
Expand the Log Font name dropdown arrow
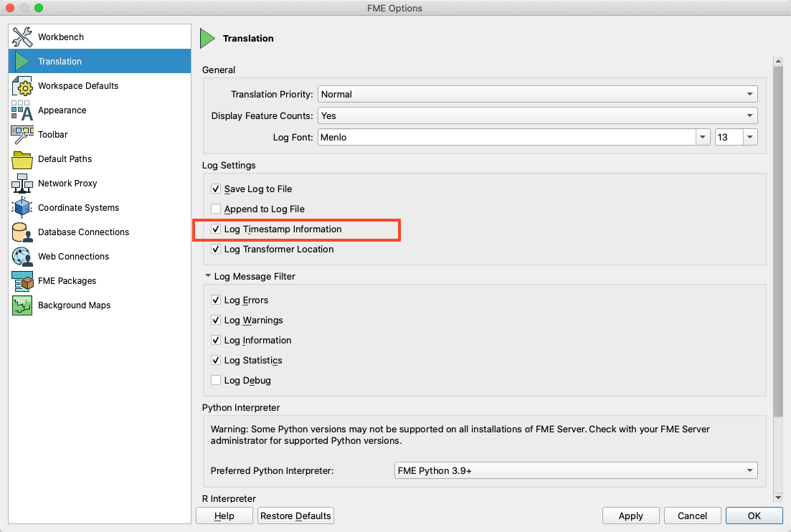[x=703, y=137]
